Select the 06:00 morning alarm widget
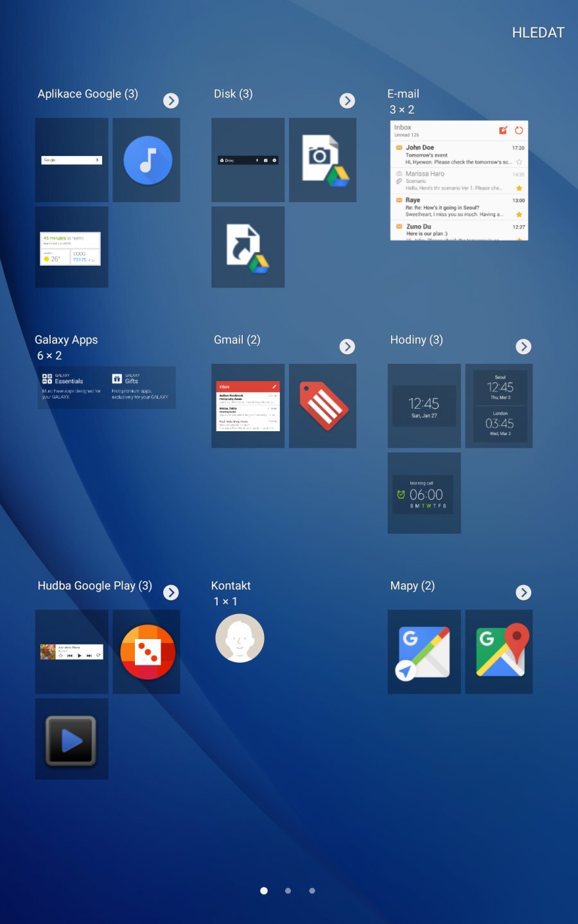Image resolution: width=578 pixels, height=924 pixels. (424, 493)
